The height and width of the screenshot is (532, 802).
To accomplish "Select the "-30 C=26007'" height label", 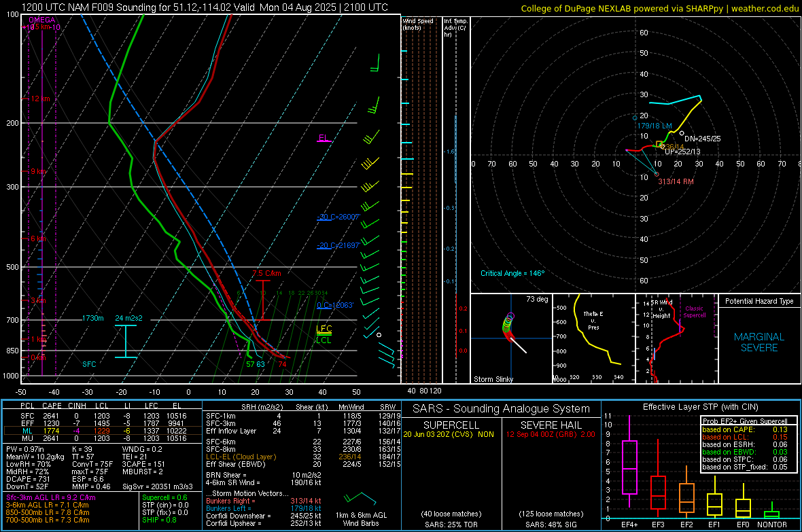I will point(338,217).
